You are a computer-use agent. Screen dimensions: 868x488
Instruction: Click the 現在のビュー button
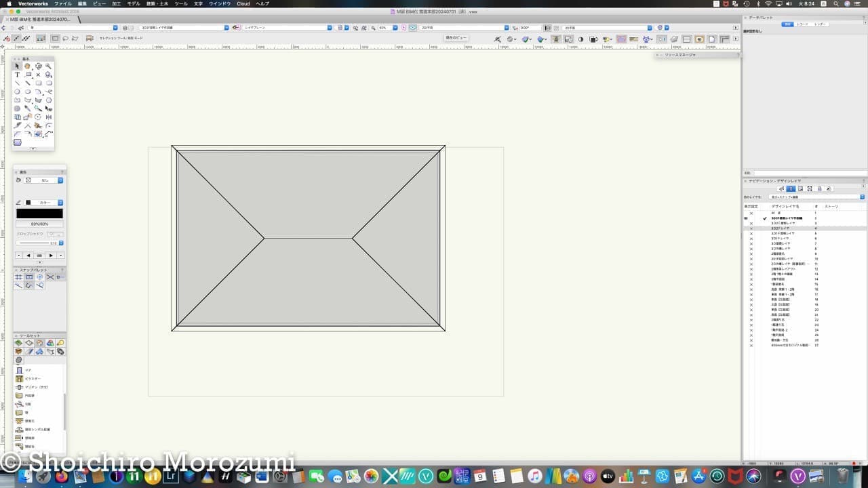[x=456, y=38]
